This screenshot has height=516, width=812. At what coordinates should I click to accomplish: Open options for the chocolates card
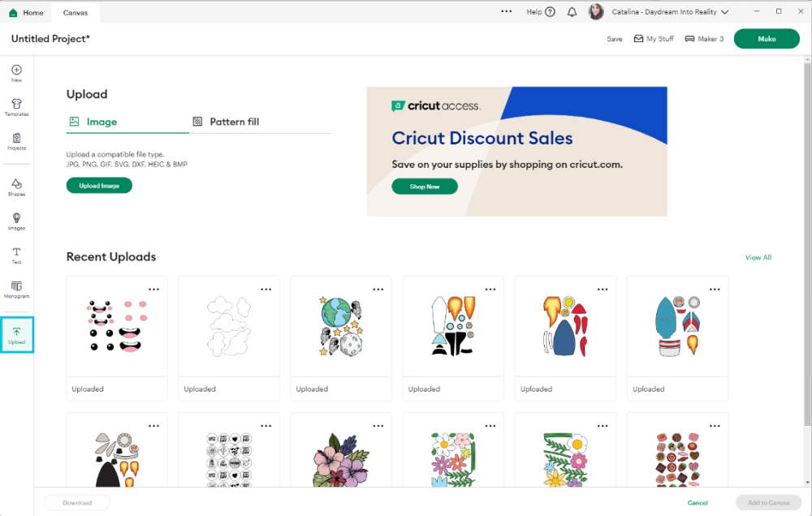pos(715,426)
